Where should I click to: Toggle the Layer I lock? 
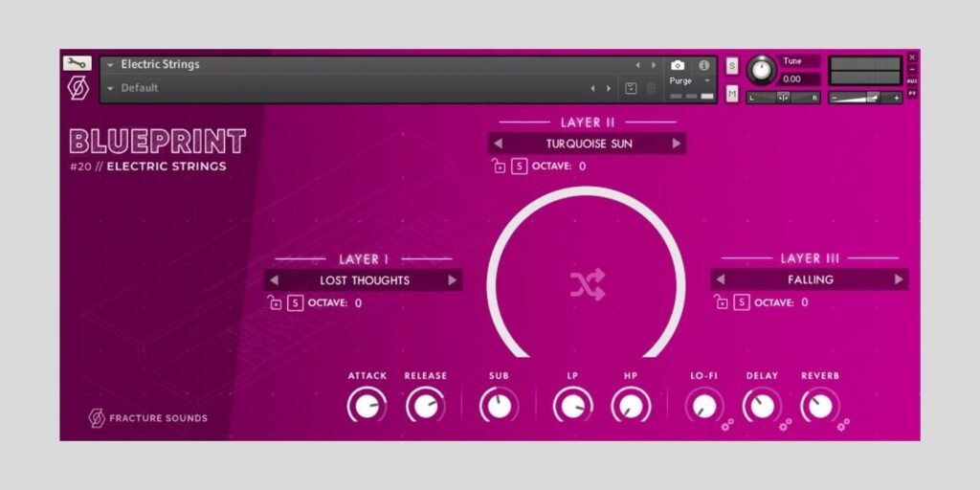click(x=275, y=303)
